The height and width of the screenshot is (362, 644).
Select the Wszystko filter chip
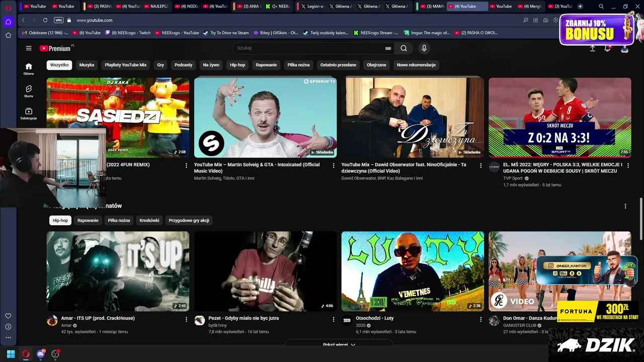click(x=59, y=65)
